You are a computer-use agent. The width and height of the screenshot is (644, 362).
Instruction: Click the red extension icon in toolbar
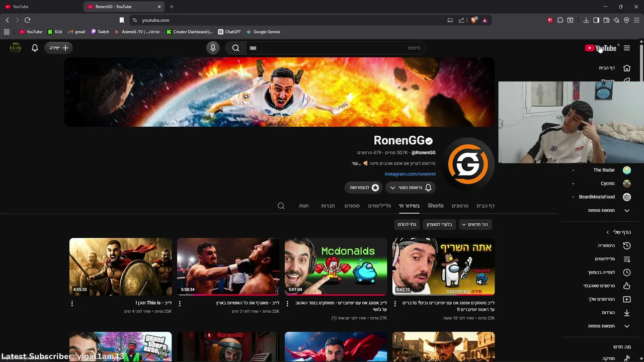[x=550, y=20]
